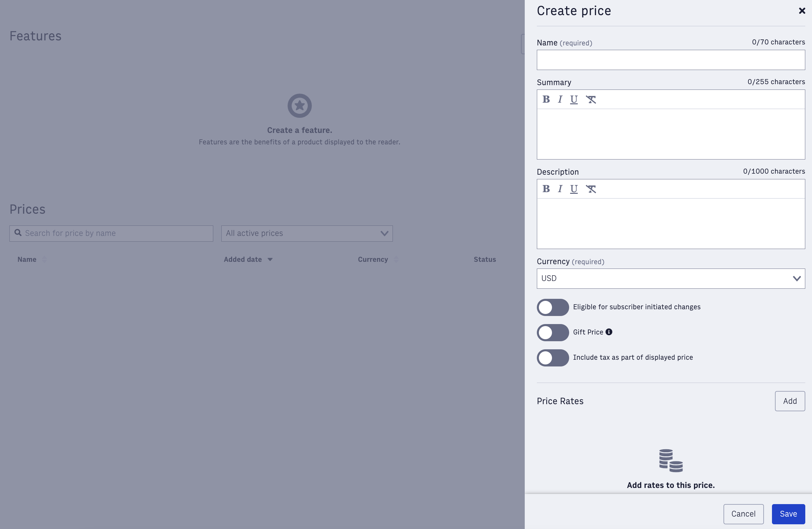The image size is (812, 529).
Task: Open the Currency USD dropdown
Action: point(671,279)
